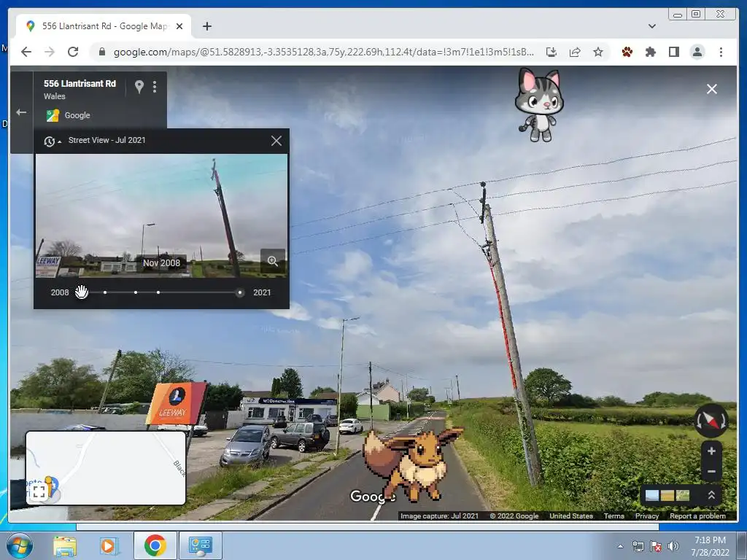The height and width of the screenshot is (560, 747).
Task: Click the Street View back arrow
Action: point(21,112)
